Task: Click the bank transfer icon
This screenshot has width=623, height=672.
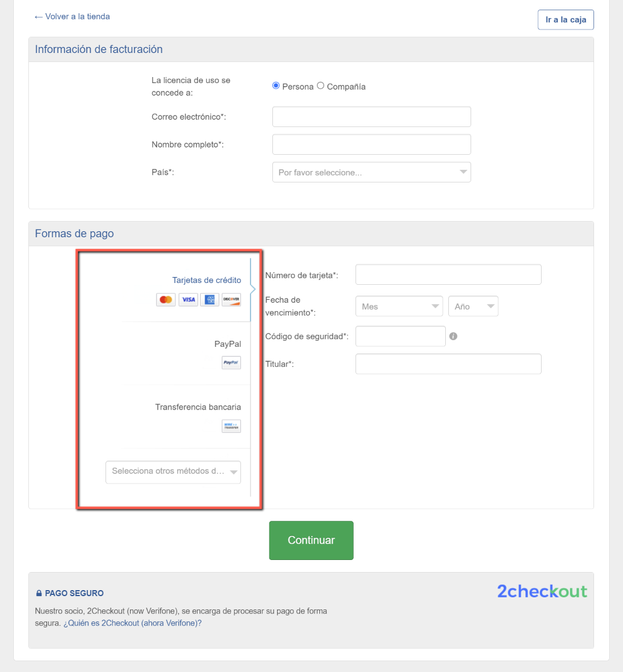Action: 231,426
